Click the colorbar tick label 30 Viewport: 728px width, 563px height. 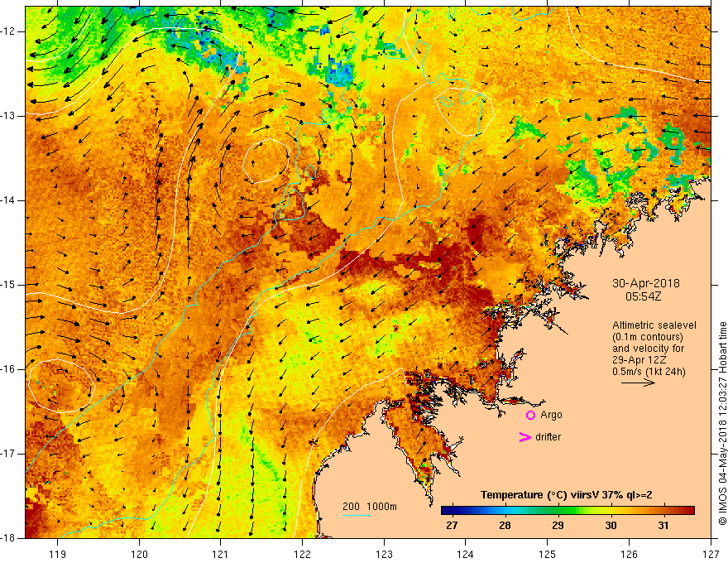(x=611, y=526)
